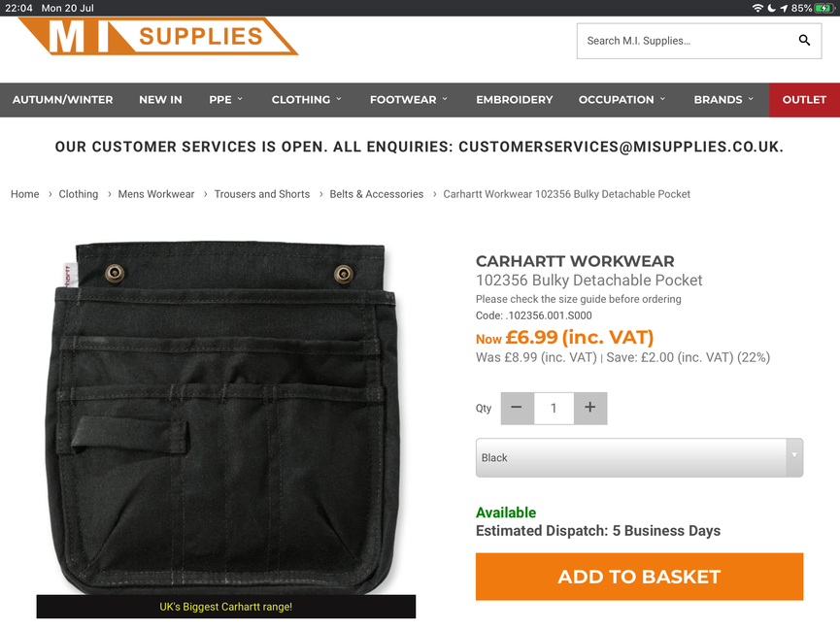Expand the Occupation menu
840x630 pixels.
click(622, 100)
